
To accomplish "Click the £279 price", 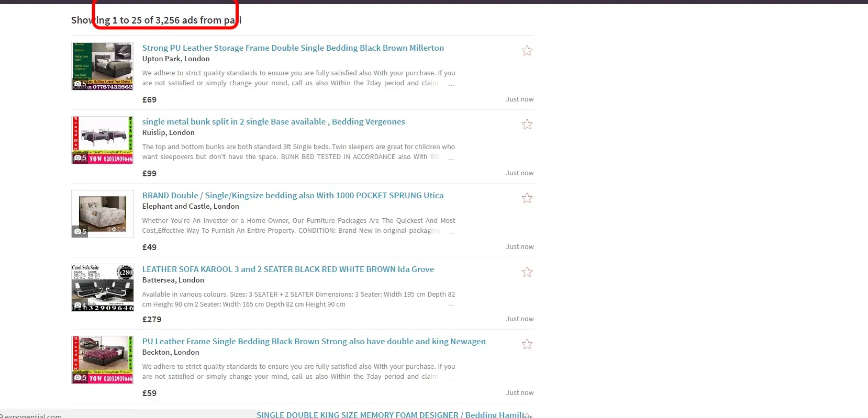I will click(x=152, y=319).
